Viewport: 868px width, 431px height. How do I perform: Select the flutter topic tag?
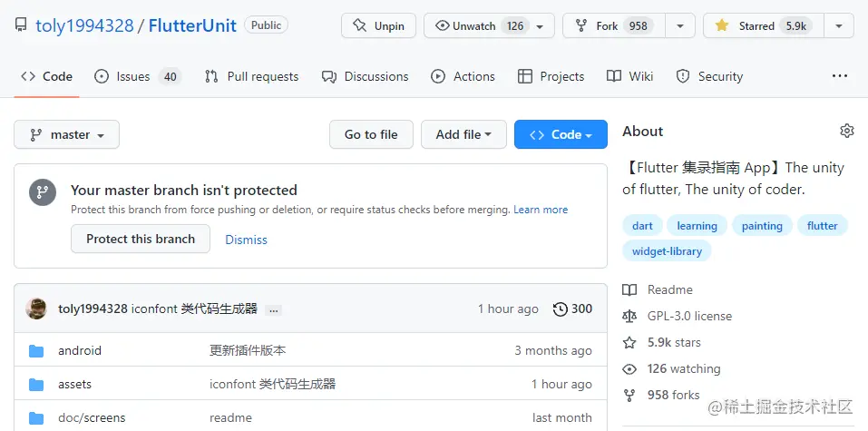click(822, 225)
